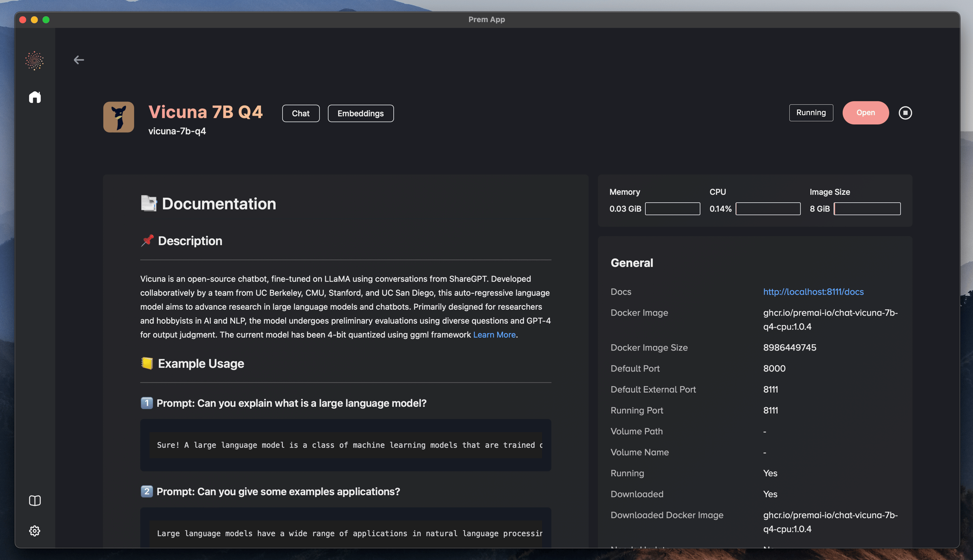Select the Running Port value 8111

point(770,410)
